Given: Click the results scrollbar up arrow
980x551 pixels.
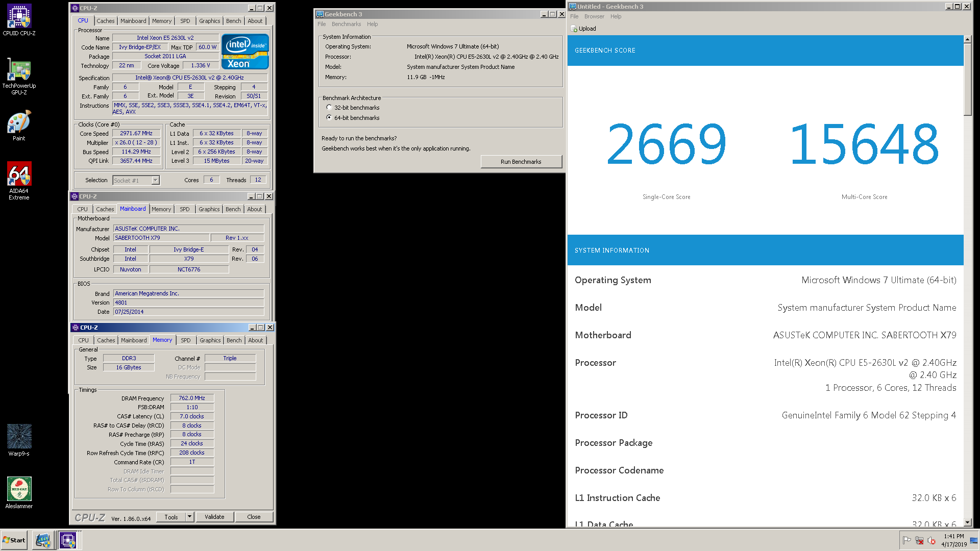Looking at the screenshot, I should (967, 39).
